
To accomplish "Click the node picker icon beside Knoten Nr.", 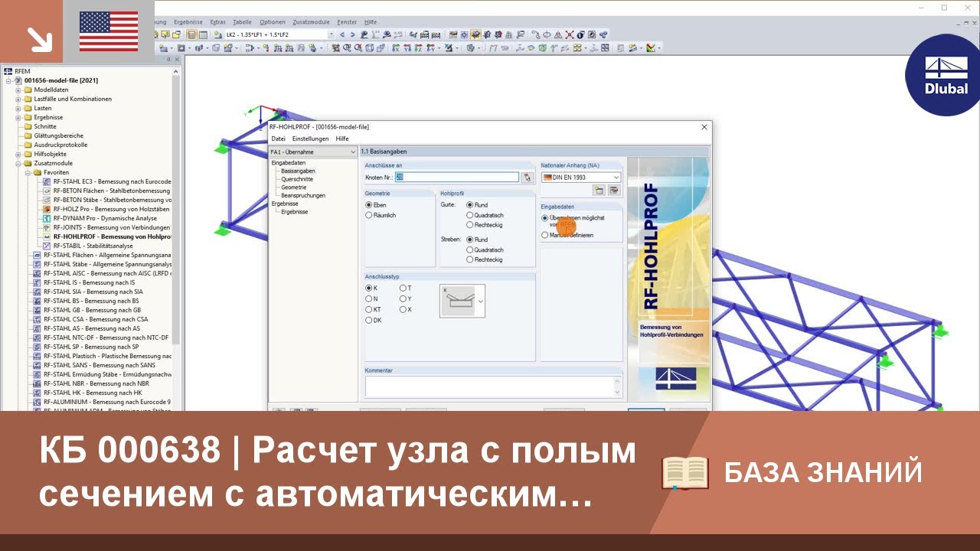I will click(x=527, y=178).
